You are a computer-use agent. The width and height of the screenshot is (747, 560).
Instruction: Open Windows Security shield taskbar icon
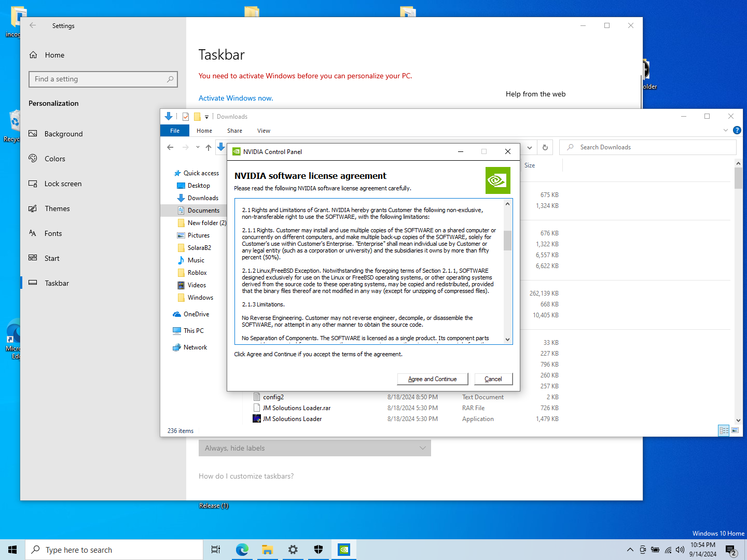click(x=319, y=550)
